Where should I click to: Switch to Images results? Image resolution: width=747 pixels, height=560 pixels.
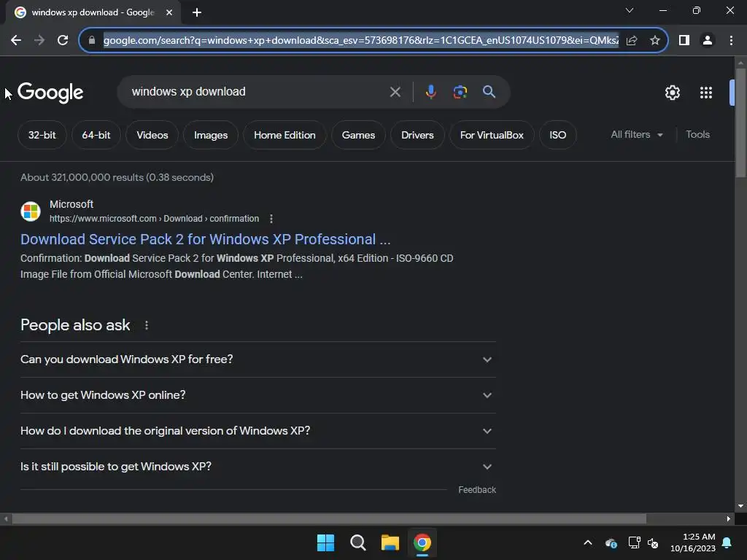[211, 135]
